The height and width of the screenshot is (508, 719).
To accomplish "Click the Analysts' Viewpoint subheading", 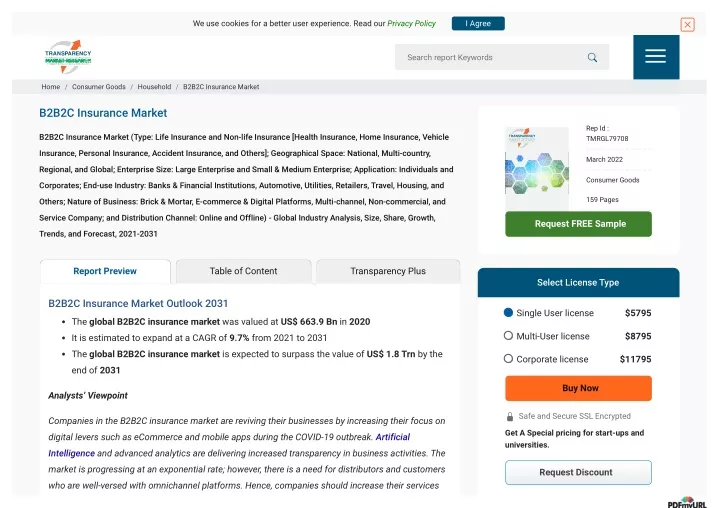I will 88,395.
